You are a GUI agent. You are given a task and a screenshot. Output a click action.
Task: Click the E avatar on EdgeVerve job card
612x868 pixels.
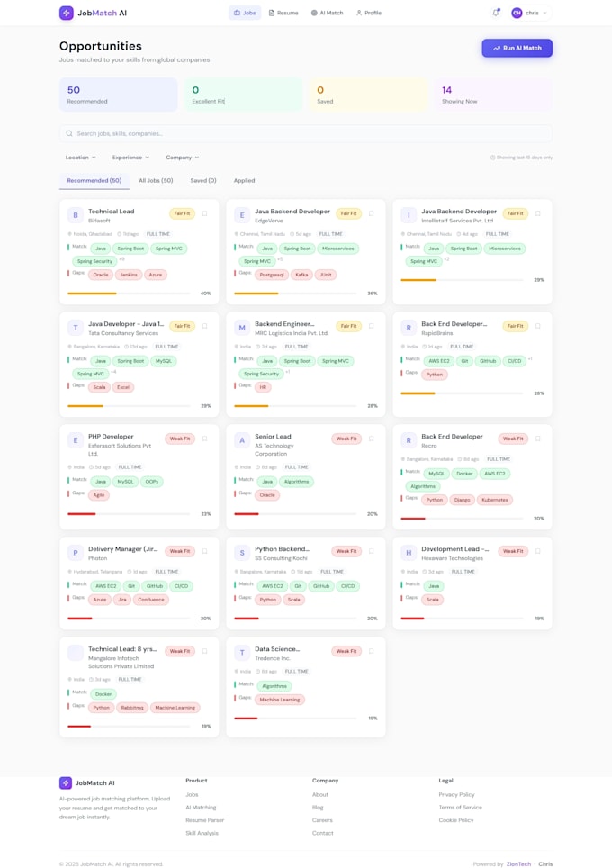pos(242,215)
